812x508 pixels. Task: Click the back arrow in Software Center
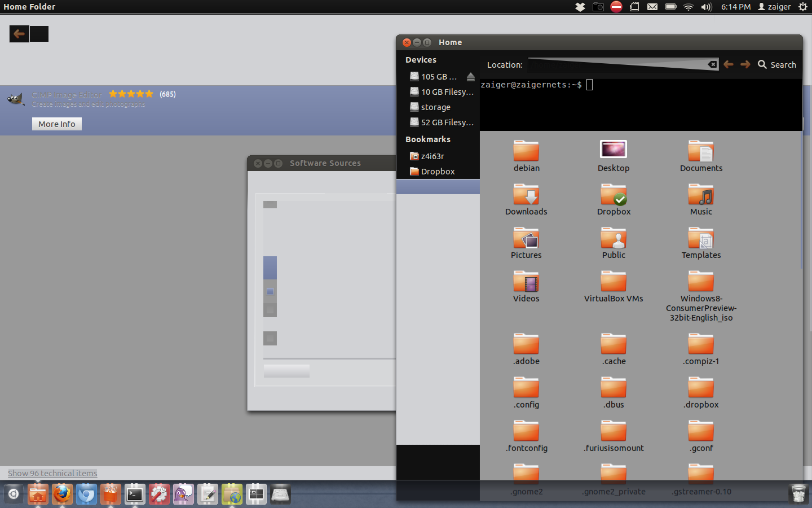click(x=19, y=34)
